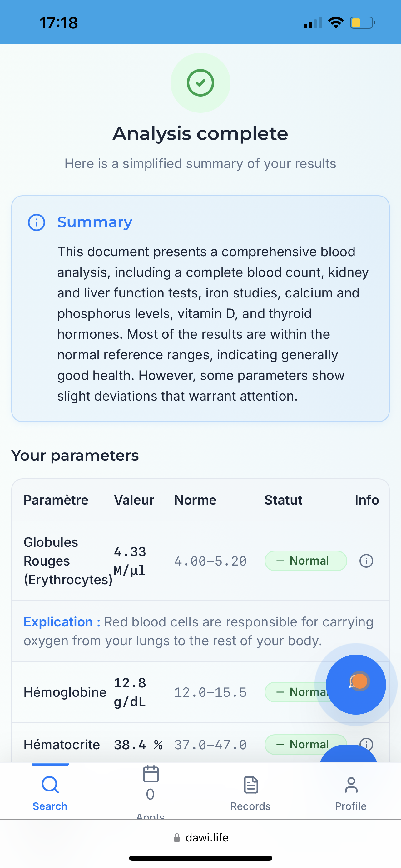
Task: Click the Paramètre column header
Action: point(56,500)
